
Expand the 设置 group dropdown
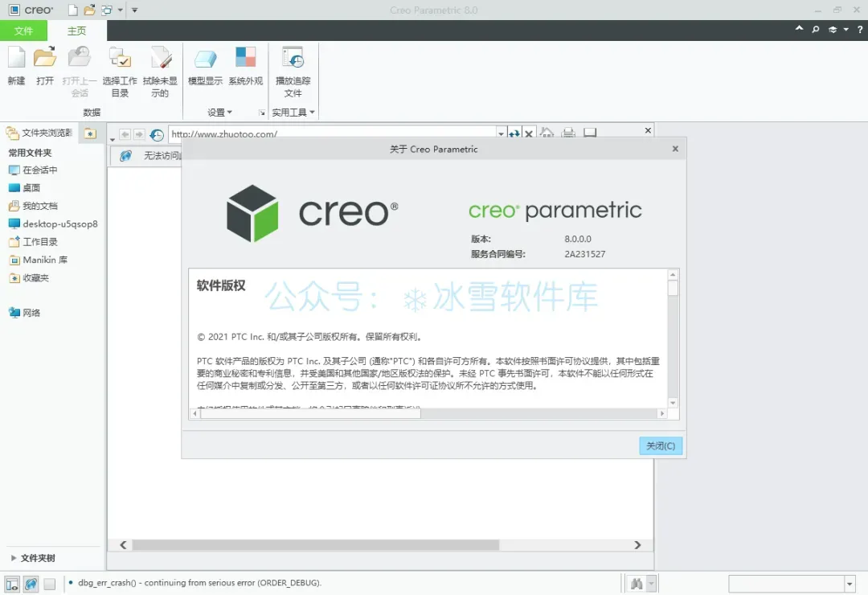tap(219, 113)
